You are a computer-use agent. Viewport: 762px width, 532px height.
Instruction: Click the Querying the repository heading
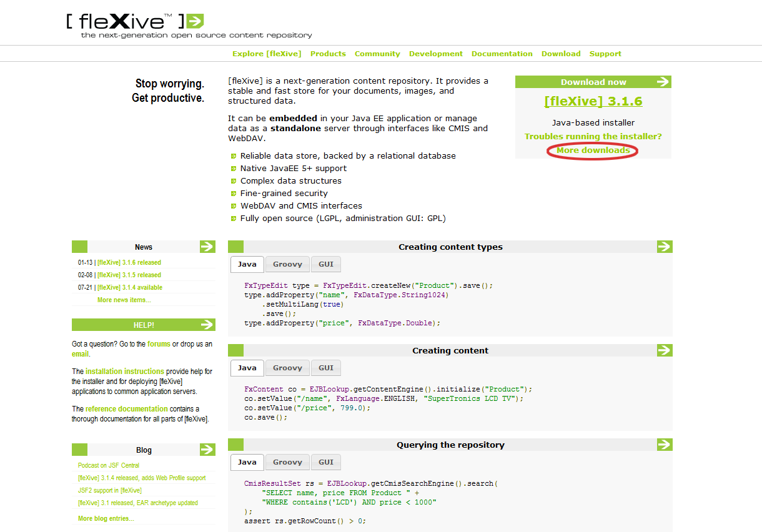pos(450,445)
